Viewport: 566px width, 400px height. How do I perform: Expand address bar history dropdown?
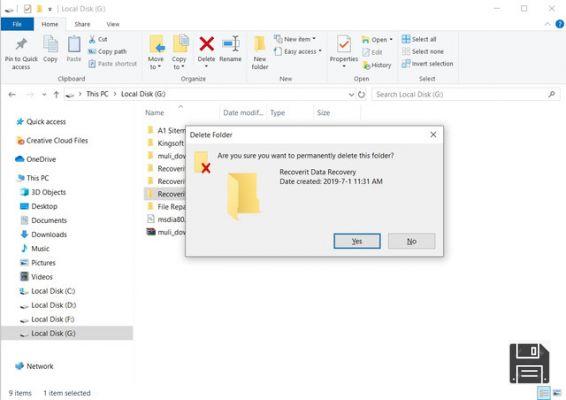tap(351, 95)
